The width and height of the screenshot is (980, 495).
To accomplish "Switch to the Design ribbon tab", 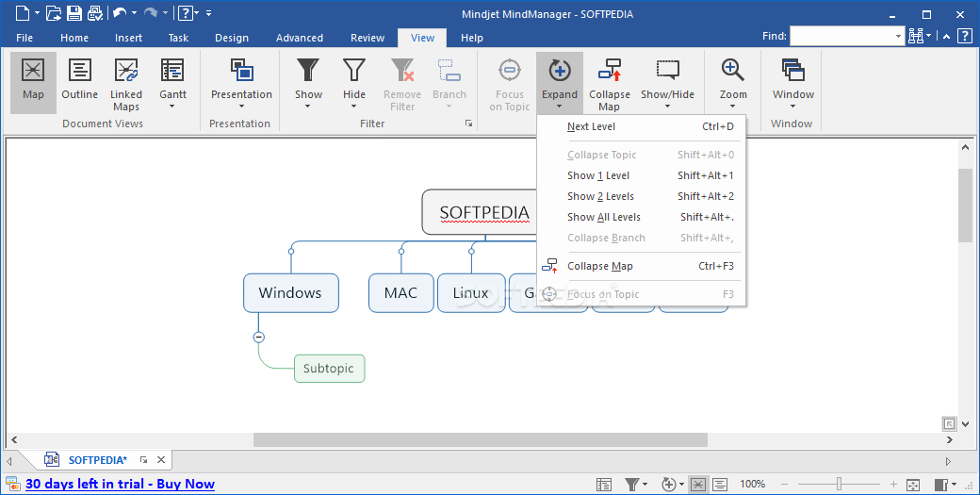I will coord(231,38).
